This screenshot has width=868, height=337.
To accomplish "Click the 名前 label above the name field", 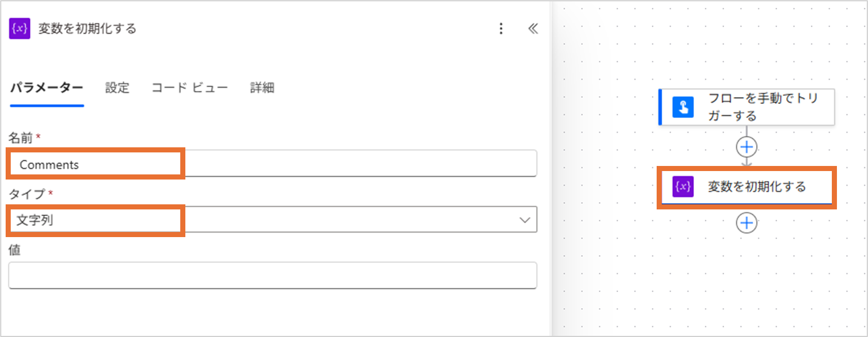I will (20, 138).
